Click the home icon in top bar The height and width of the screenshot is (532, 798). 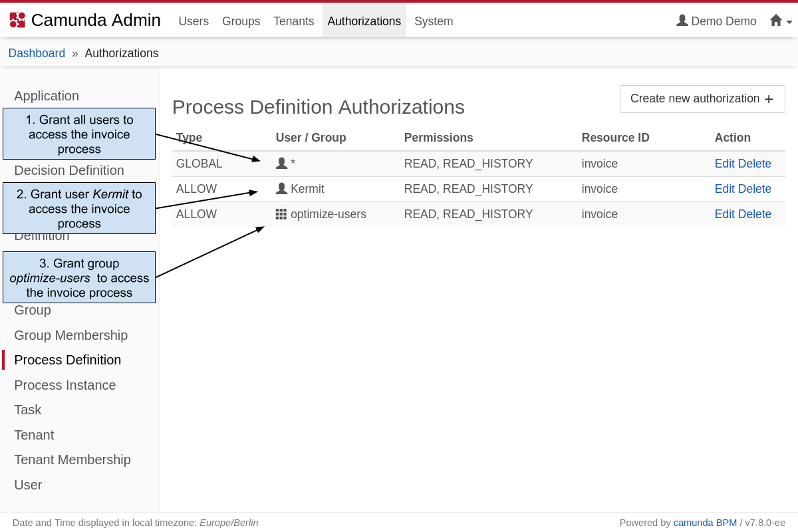pyautogui.click(x=775, y=21)
